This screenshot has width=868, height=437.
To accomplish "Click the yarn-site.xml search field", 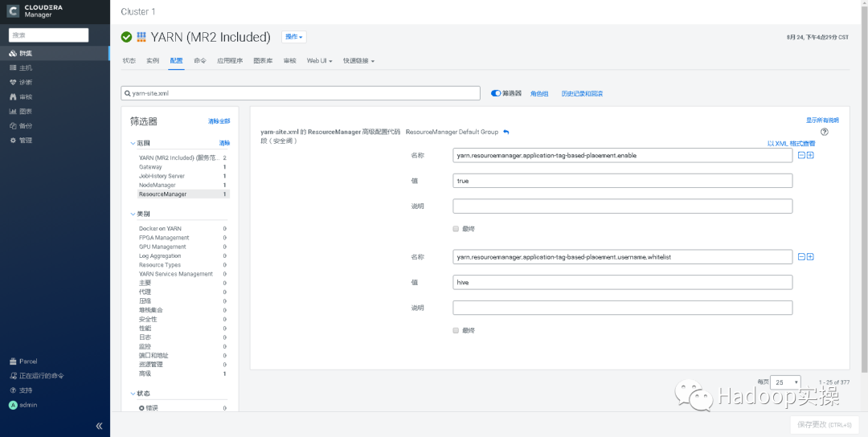I will tap(301, 93).
